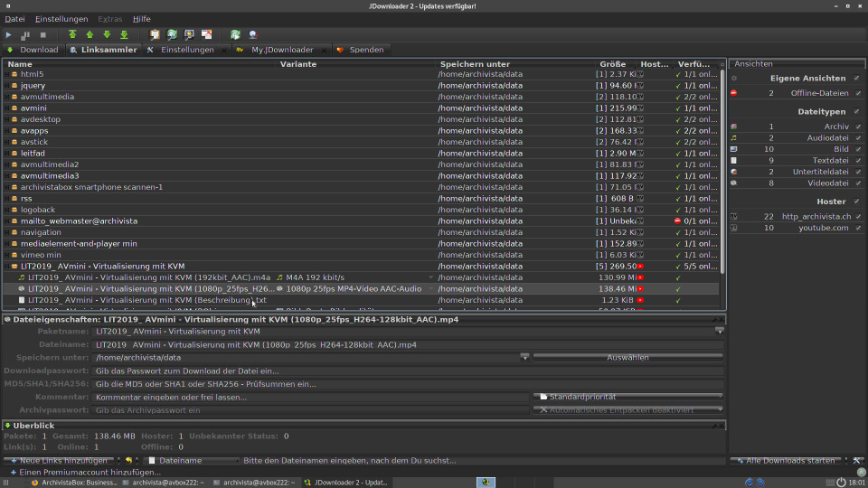868x488 pixels.
Task: Perform a reconnect with the green refresh icon
Action: (x=235, y=35)
